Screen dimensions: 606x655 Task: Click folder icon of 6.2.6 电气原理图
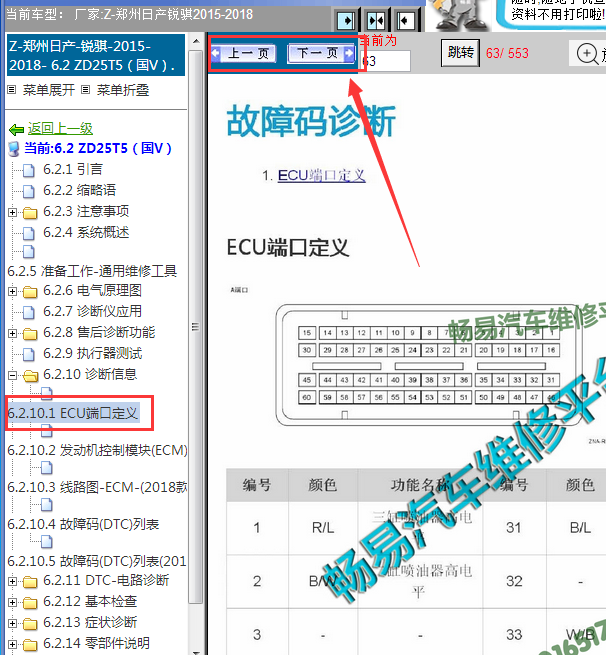click(x=30, y=292)
